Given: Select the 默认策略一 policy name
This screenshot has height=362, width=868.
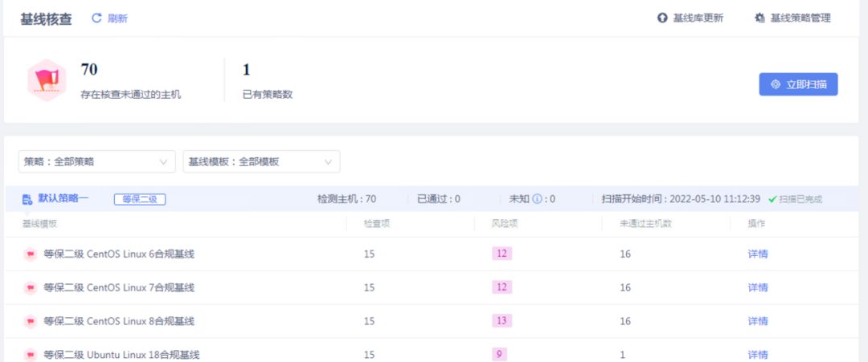Looking at the screenshot, I should [63, 198].
